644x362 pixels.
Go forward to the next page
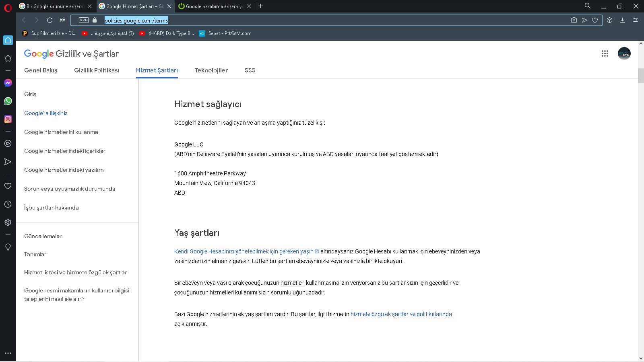point(37,20)
